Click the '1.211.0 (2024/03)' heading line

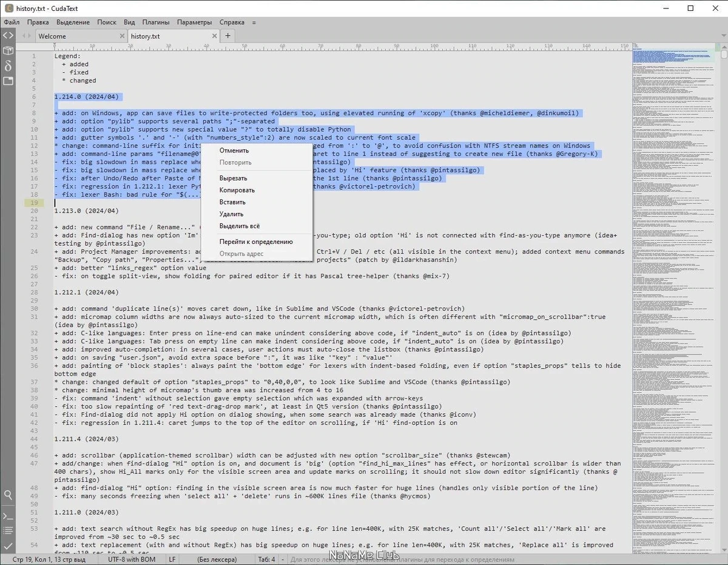click(86, 512)
